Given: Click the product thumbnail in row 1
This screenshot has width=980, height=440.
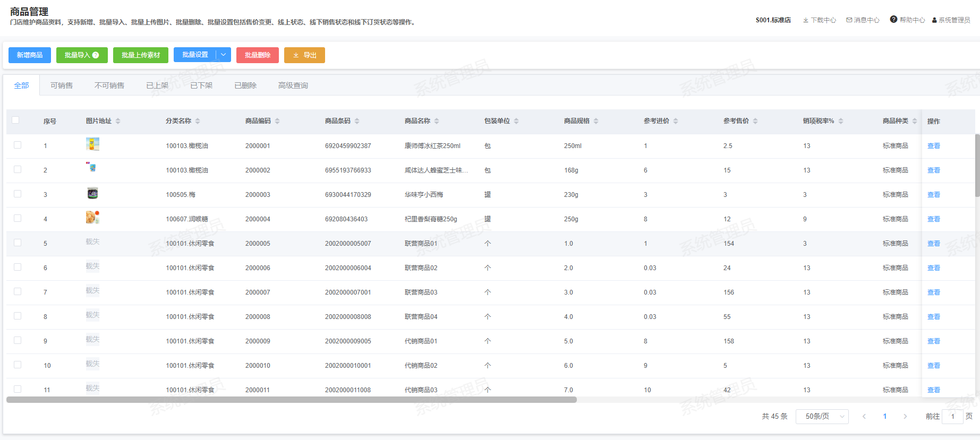Looking at the screenshot, I should point(92,144).
